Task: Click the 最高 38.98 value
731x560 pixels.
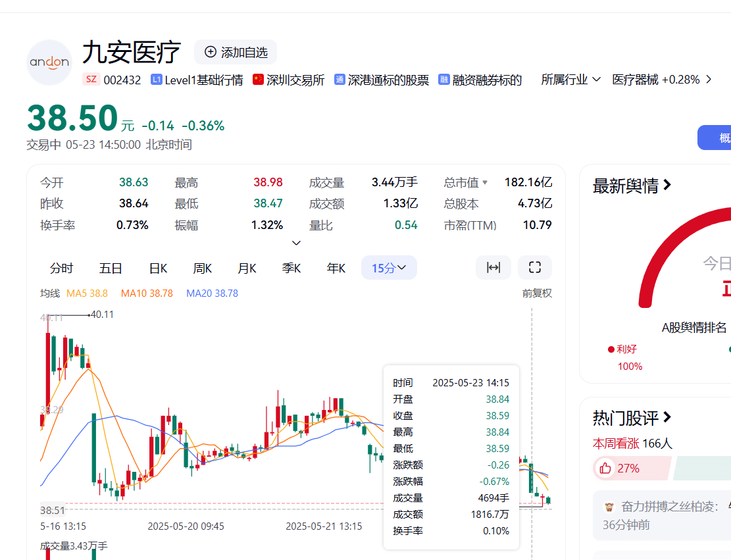Action: coord(268,182)
